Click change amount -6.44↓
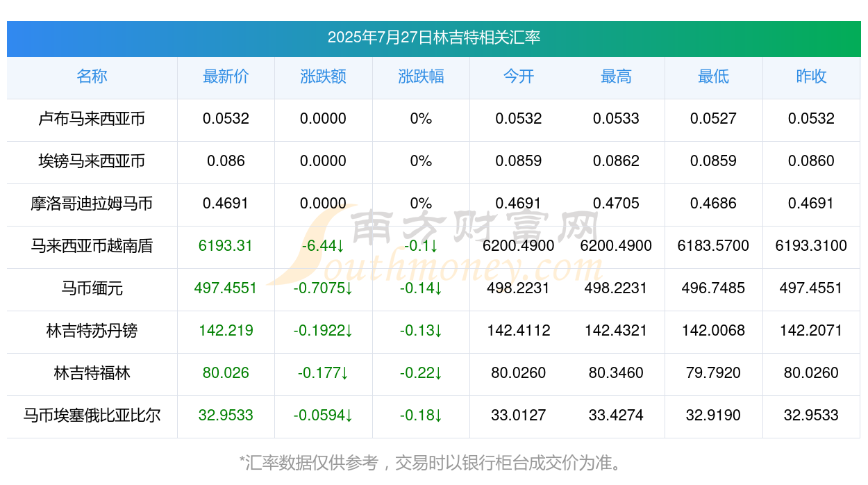868x485 pixels. click(x=323, y=246)
